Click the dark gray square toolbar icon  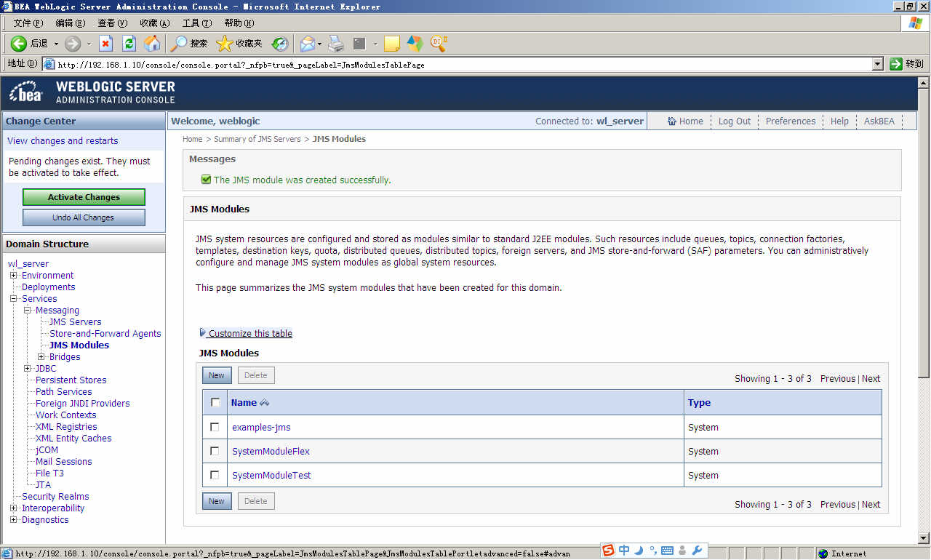pos(359,44)
